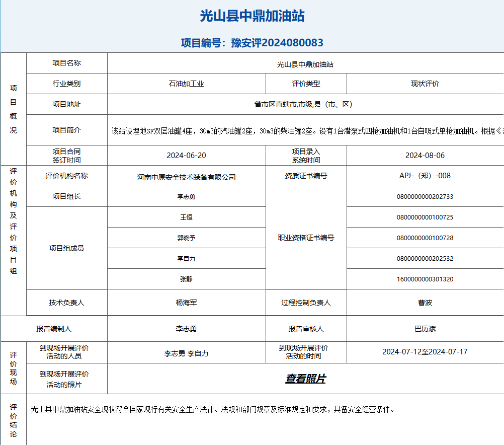Click process control lead 曹波

point(425,303)
